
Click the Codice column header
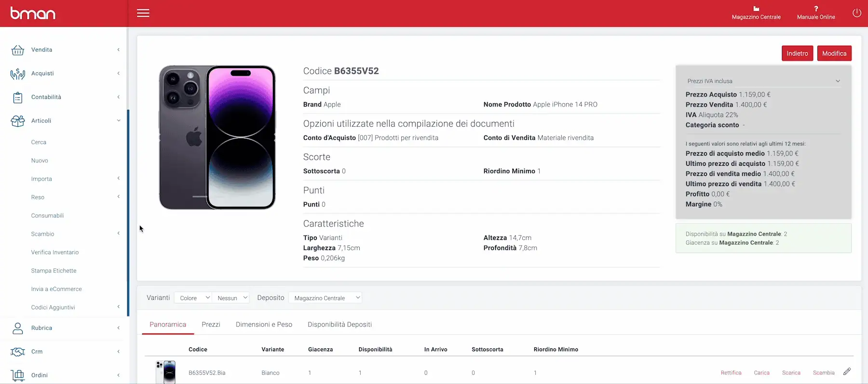198,349
